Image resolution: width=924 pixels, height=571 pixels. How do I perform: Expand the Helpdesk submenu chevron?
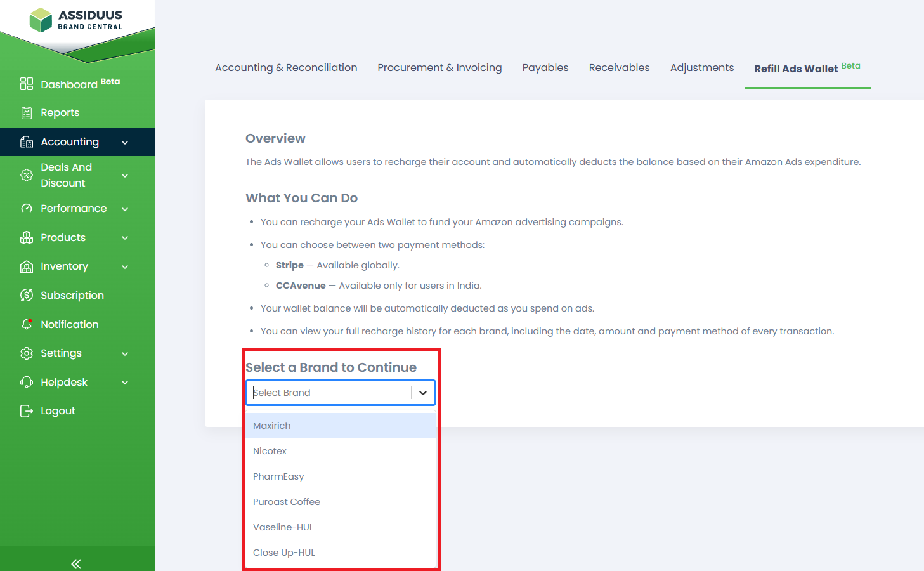coord(125,383)
